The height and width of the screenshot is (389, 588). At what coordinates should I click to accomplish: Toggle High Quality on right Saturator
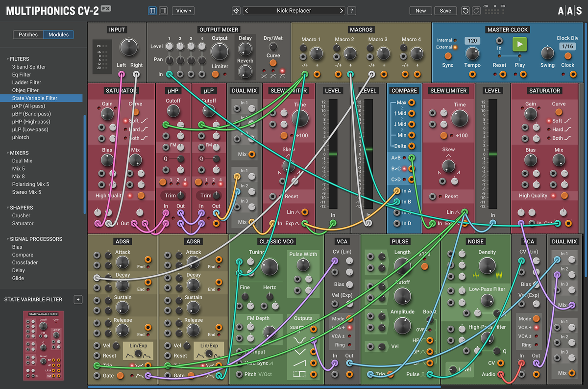564,195
